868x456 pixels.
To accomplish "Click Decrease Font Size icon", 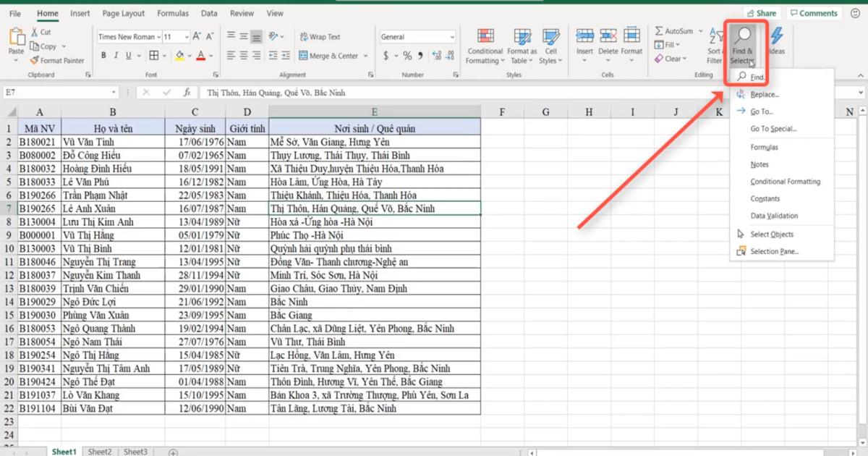I will (x=210, y=37).
